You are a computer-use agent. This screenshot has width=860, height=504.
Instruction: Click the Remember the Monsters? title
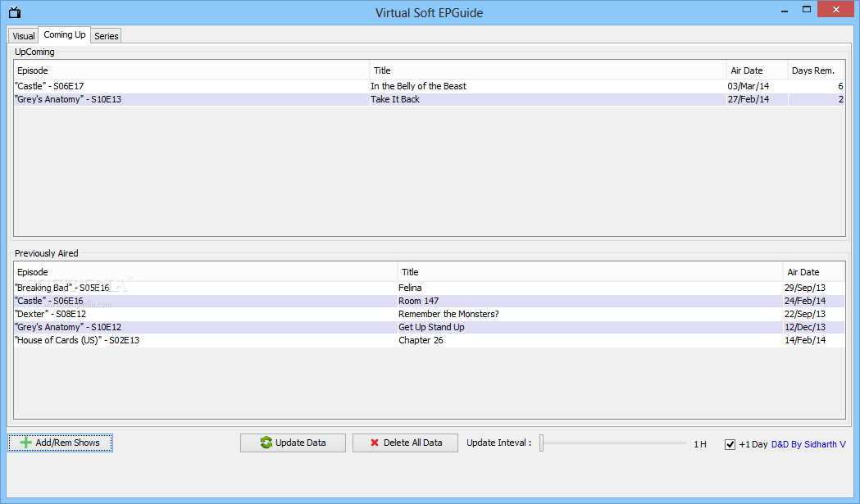448,314
